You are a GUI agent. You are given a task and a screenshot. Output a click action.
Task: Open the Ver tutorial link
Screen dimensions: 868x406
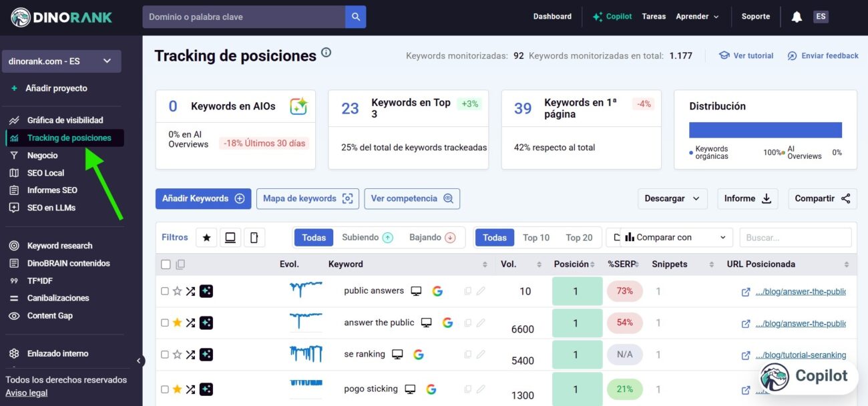tap(746, 56)
